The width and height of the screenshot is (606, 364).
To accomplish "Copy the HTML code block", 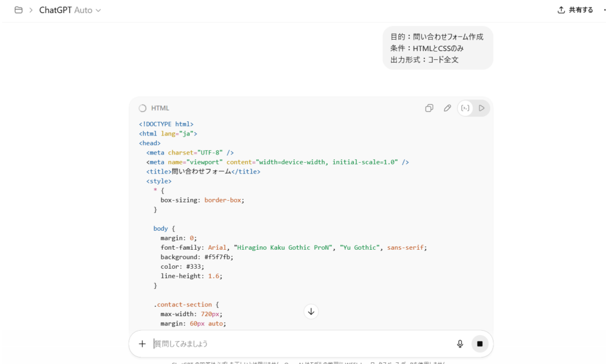I will tap(429, 108).
